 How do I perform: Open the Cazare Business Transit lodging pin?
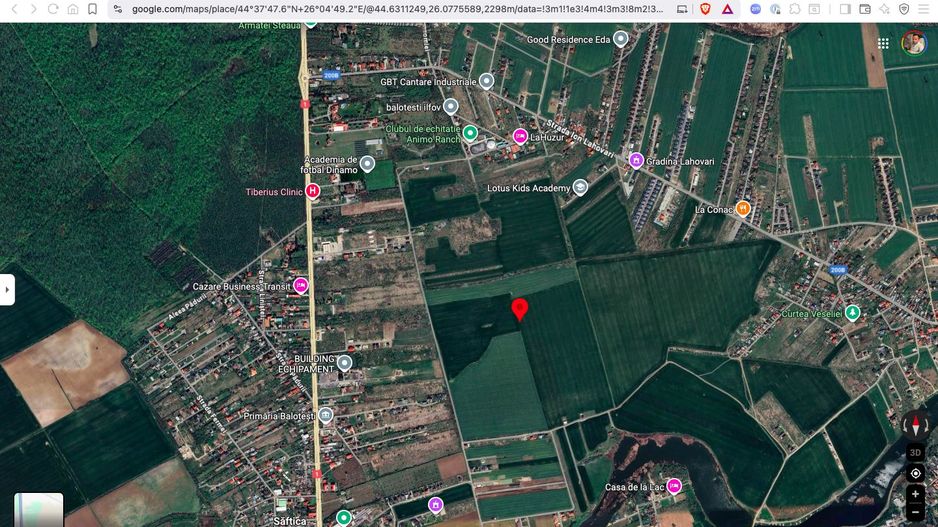pyautogui.click(x=300, y=285)
